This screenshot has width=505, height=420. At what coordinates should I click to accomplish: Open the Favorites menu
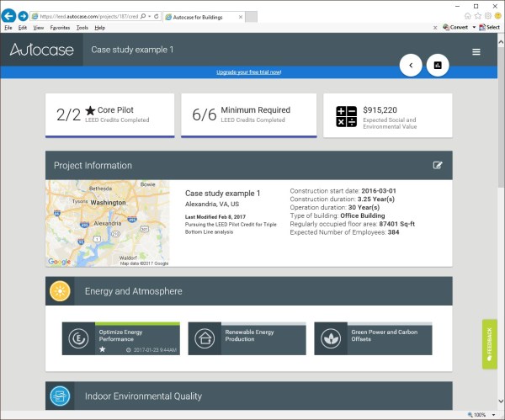58,28
